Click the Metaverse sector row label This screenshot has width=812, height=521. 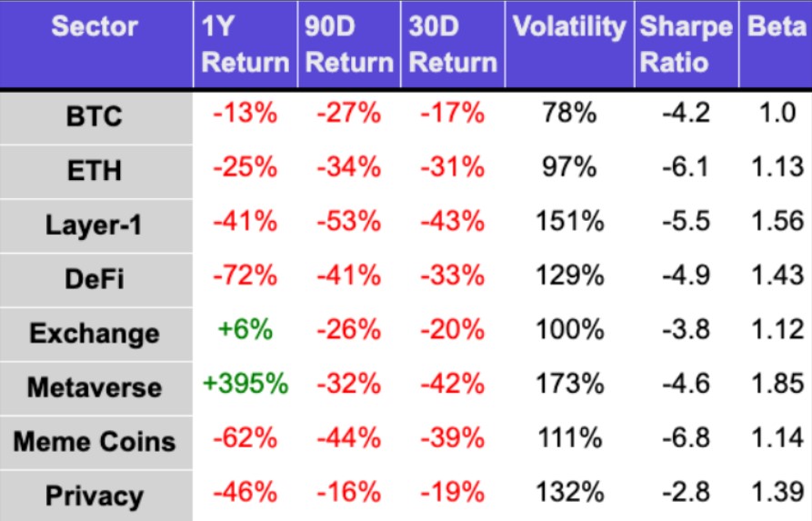pos(95,387)
